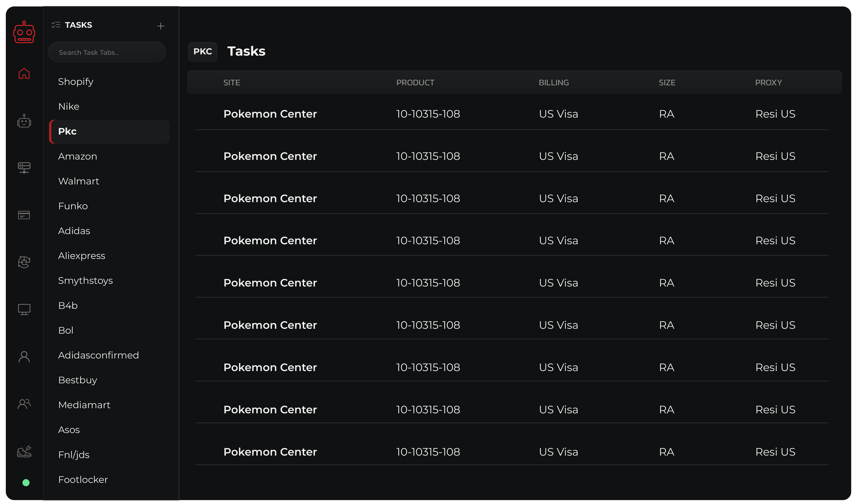The image size is (856, 504).
Task: Click the Search Task Tabs field
Action: [107, 52]
